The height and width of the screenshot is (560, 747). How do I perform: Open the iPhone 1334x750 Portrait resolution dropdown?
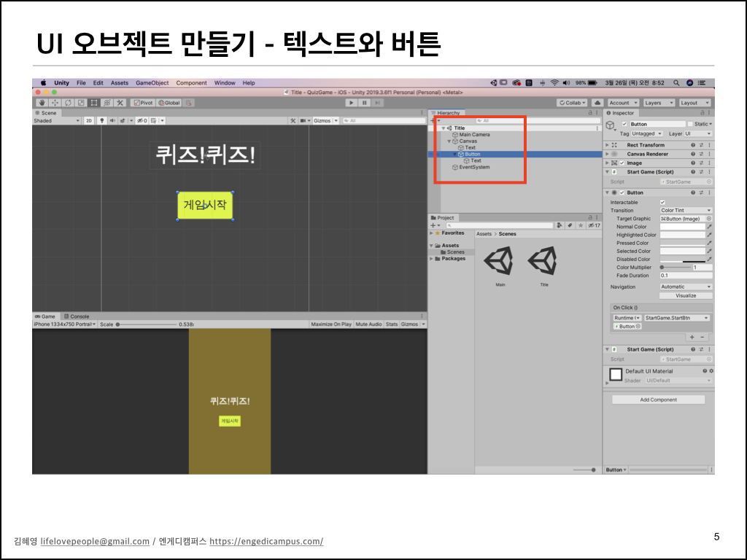(65, 324)
